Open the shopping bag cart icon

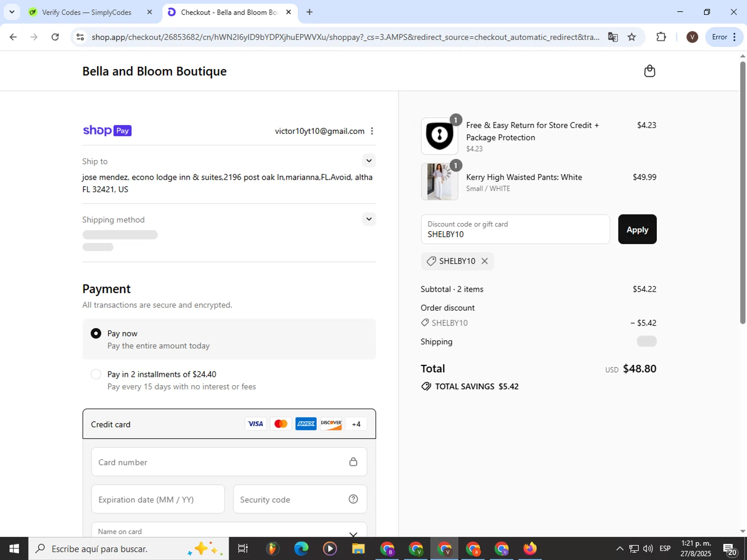pos(649,71)
